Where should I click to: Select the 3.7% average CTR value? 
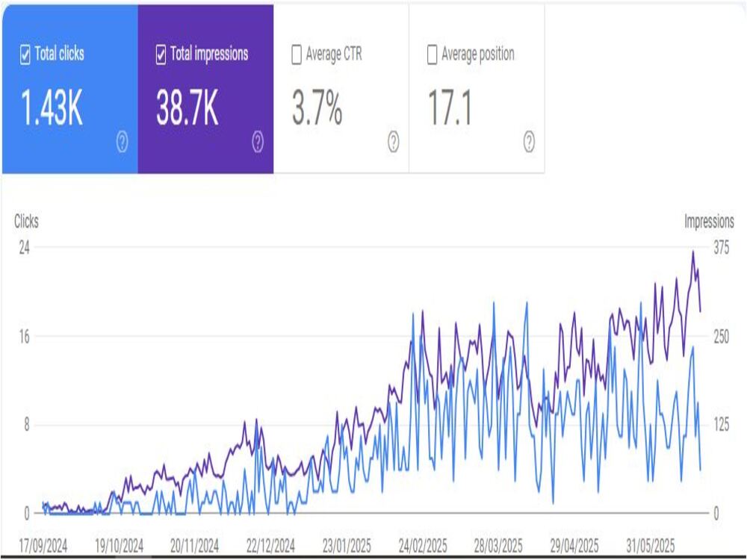pos(317,108)
